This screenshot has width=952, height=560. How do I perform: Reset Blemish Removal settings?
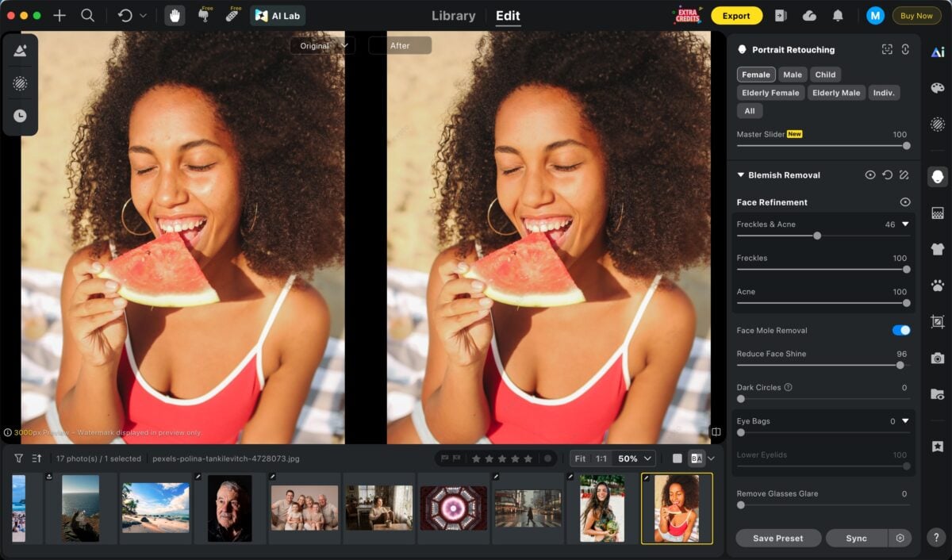pos(887,175)
